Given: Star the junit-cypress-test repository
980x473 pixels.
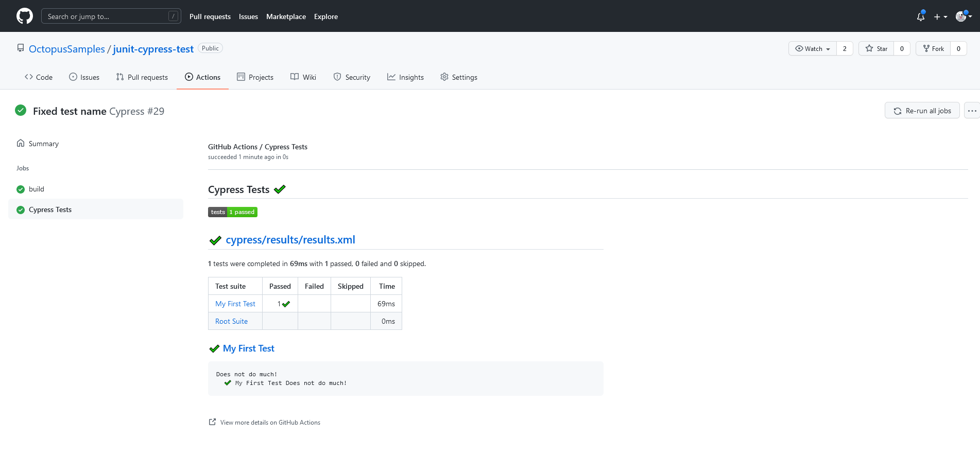Looking at the screenshot, I should 876,48.
